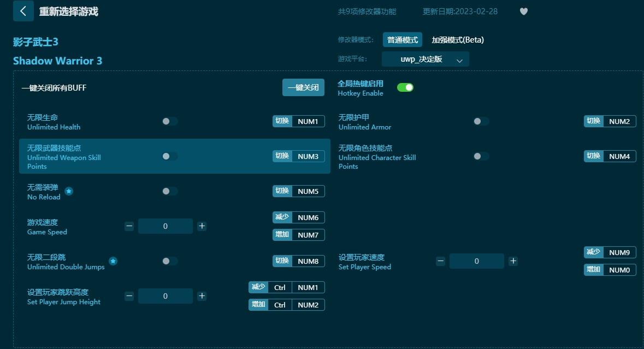Click the star icon beside No Reload
The height and width of the screenshot is (349, 644).
click(x=69, y=191)
